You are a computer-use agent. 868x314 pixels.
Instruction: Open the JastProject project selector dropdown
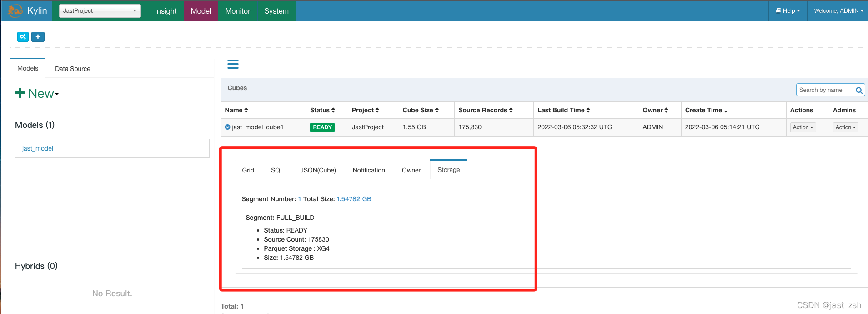(x=100, y=11)
